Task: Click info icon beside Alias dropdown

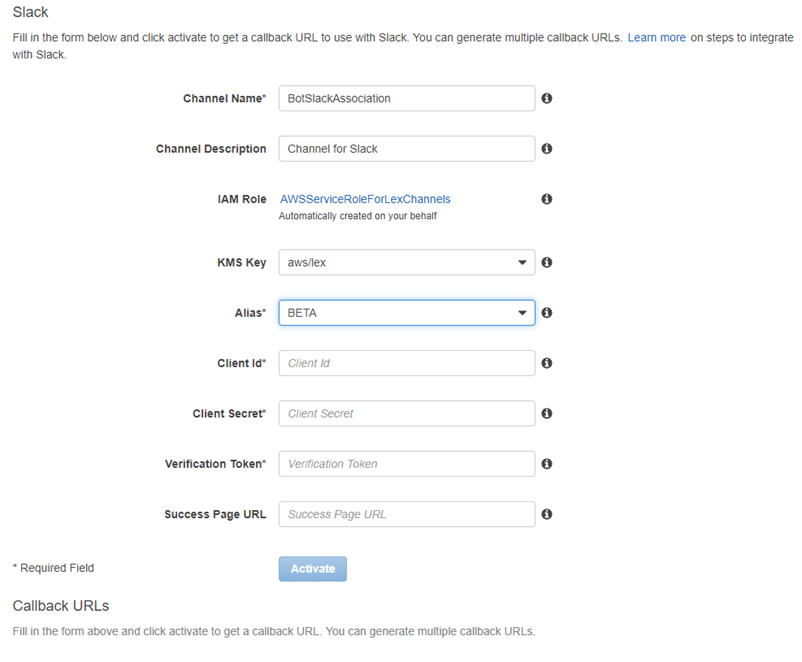Action: pyautogui.click(x=547, y=313)
